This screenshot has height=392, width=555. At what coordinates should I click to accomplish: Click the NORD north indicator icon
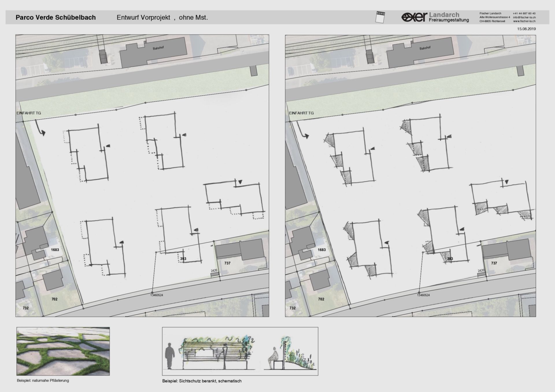point(380,17)
